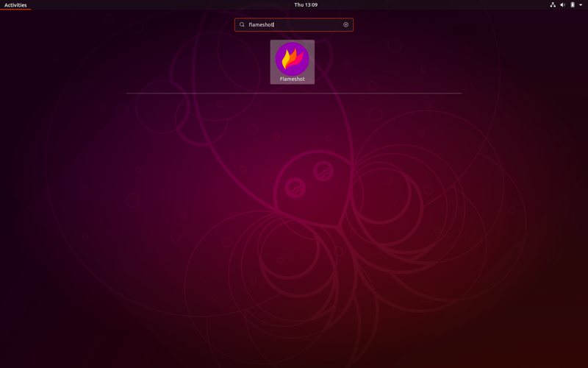Clear the search field with the X icon

[x=345, y=25]
